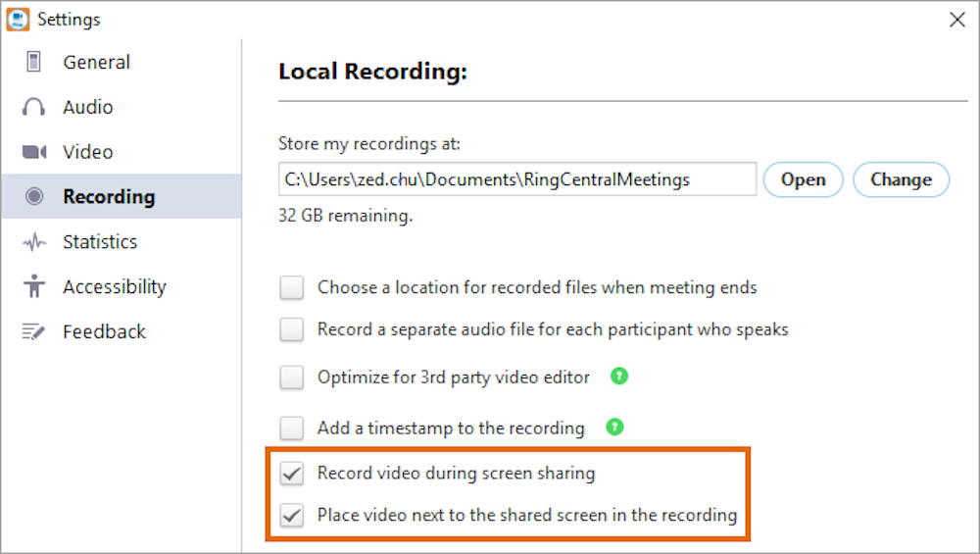Screen dimensions: 980x554
Task: Uncheck Record video during screen sharing
Action: 292,474
